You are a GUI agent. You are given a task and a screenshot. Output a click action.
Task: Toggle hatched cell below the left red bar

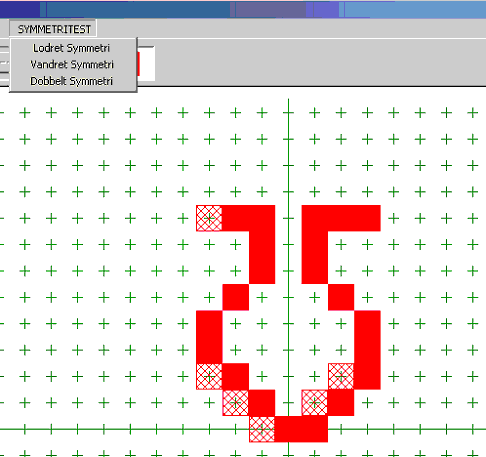click(x=209, y=376)
